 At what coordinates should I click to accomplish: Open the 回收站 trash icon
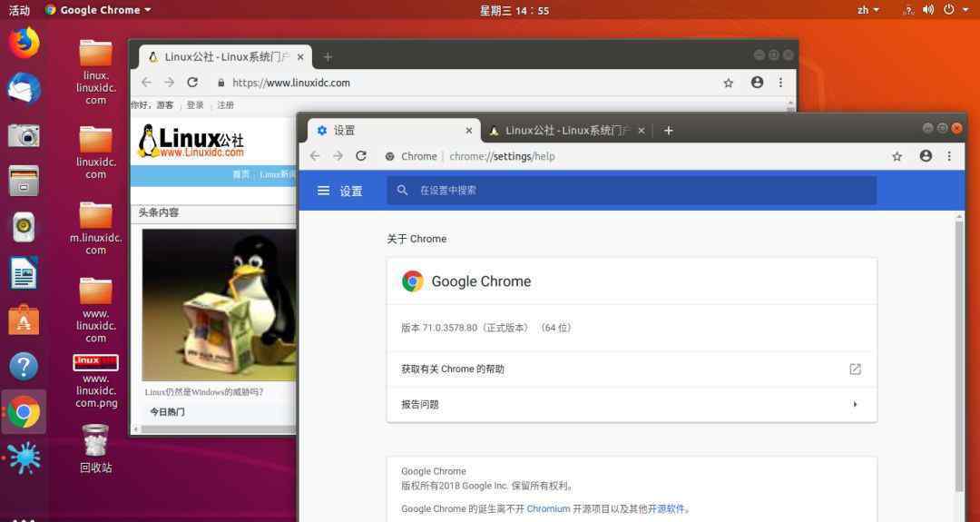[95, 448]
